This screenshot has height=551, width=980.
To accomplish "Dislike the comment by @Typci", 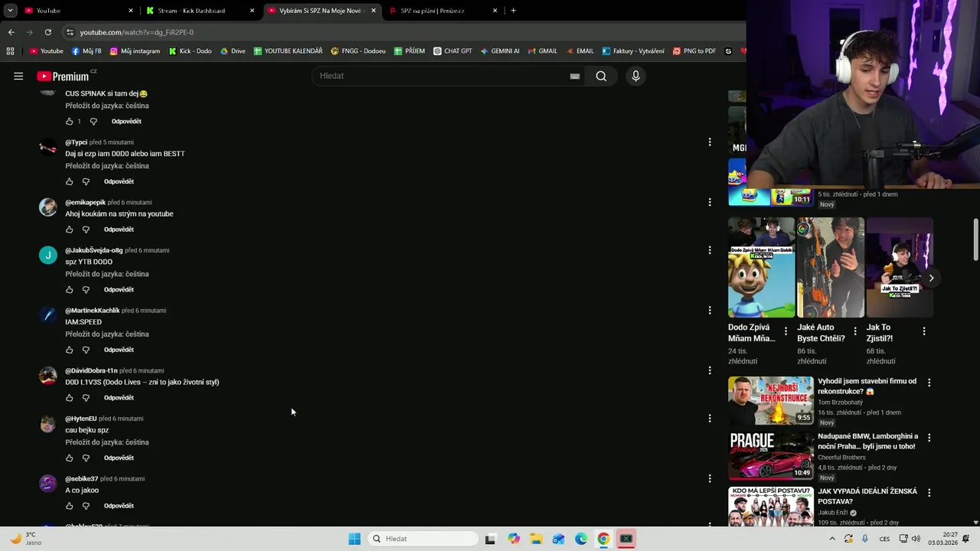I will pyautogui.click(x=86, y=181).
